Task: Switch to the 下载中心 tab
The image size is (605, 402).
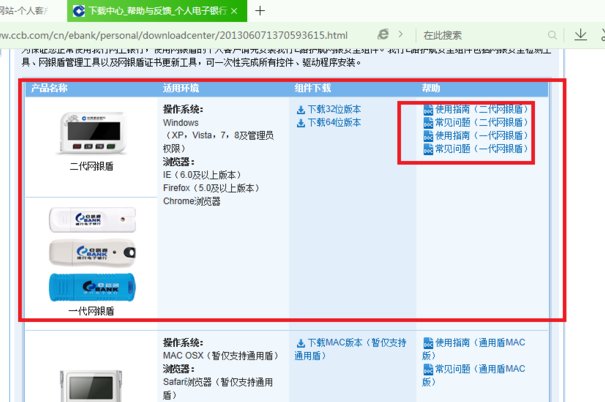Action: tap(157, 11)
